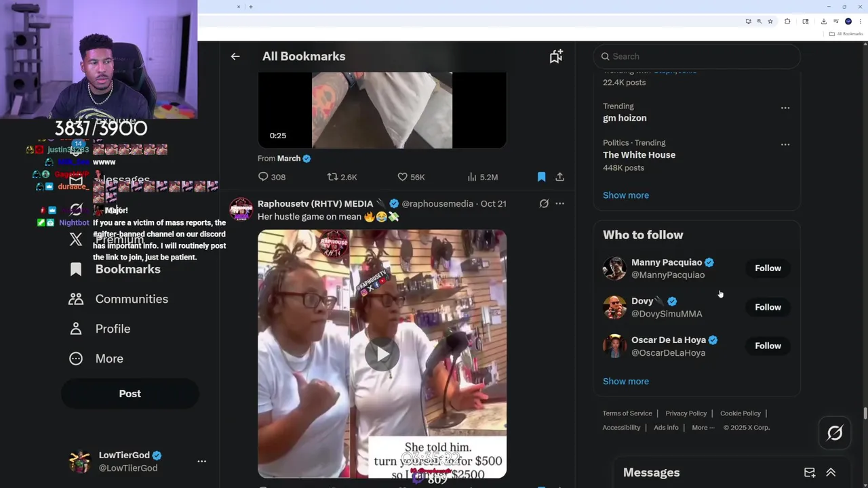Open The White House trending topic
This screenshot has height=488, width=868.
(x=639, y=155)
